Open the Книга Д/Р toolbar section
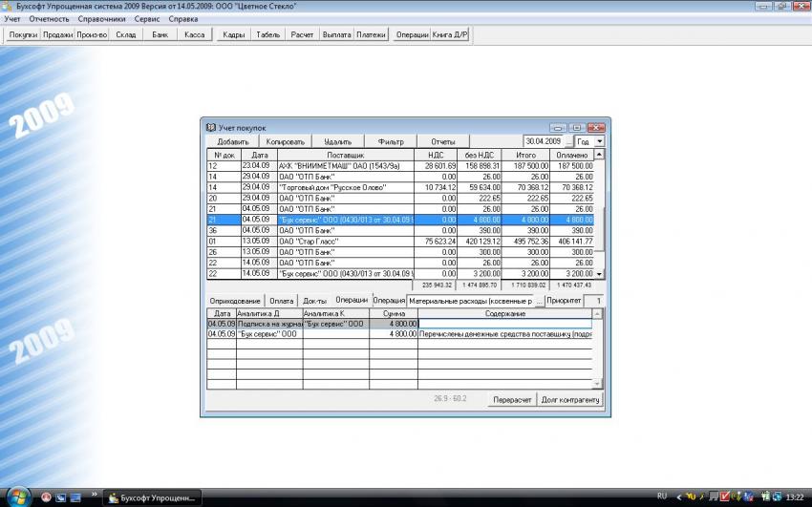 pyautogui.click(x=452, y=35)
